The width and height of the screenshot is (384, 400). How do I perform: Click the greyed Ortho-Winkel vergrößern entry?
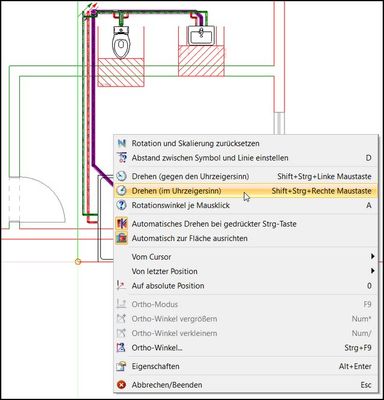246,319
